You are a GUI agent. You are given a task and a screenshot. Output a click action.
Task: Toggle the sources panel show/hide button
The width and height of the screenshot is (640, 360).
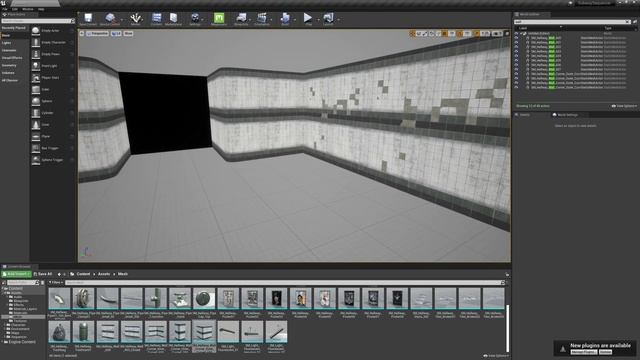click(4, 282)
